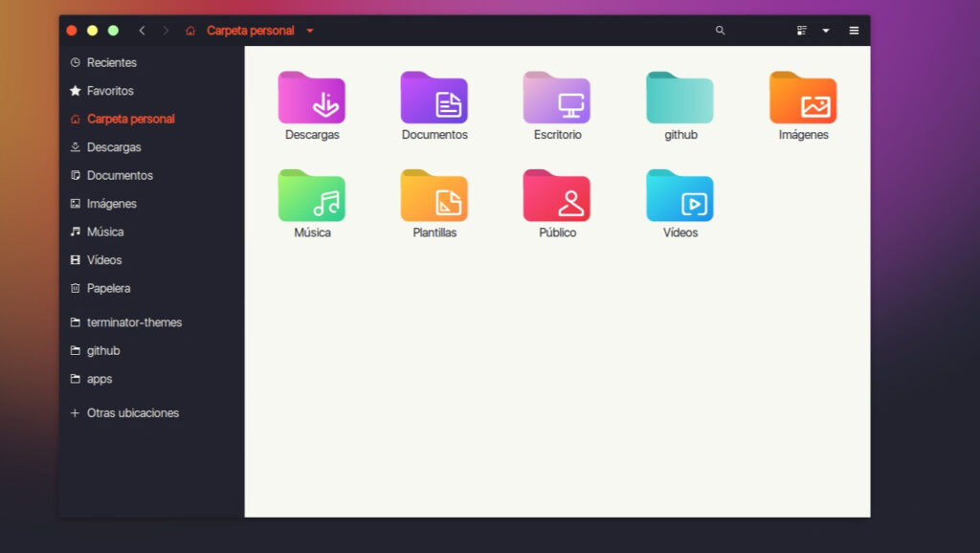Open the view options dropdown arrow

click(x=826, y=30)
